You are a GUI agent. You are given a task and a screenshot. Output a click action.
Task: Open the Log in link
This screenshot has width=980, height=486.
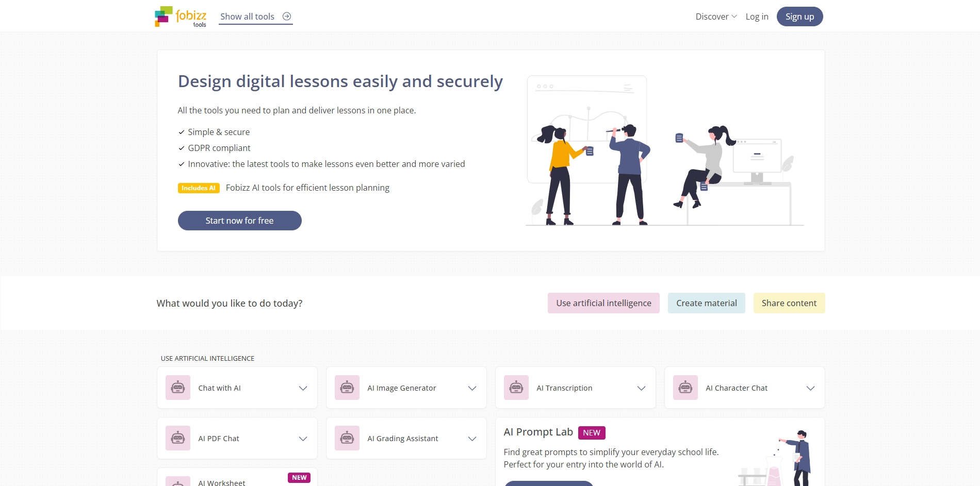(757, 16)
